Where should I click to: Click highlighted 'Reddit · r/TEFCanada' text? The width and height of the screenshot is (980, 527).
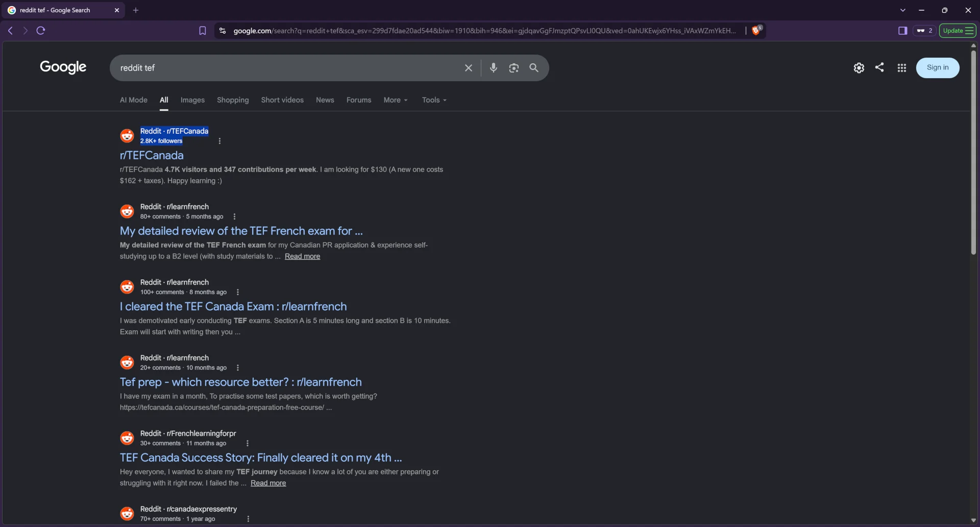174,131
